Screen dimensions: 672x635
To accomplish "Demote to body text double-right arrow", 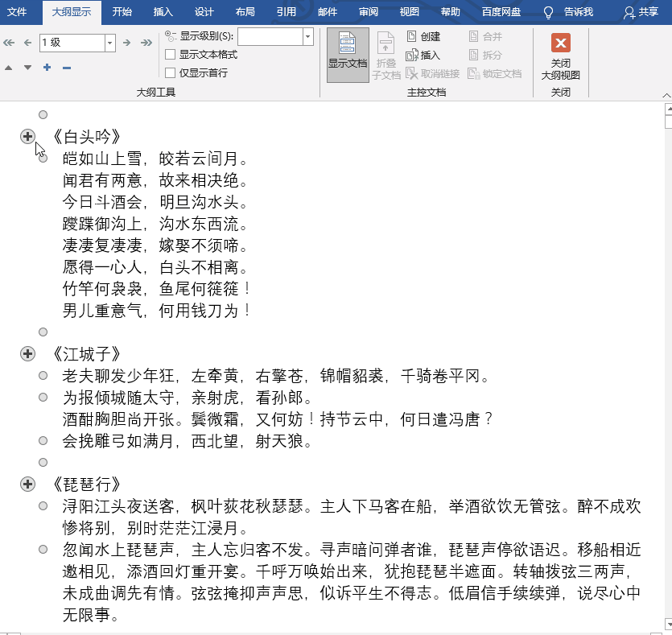I will [147, 42].
